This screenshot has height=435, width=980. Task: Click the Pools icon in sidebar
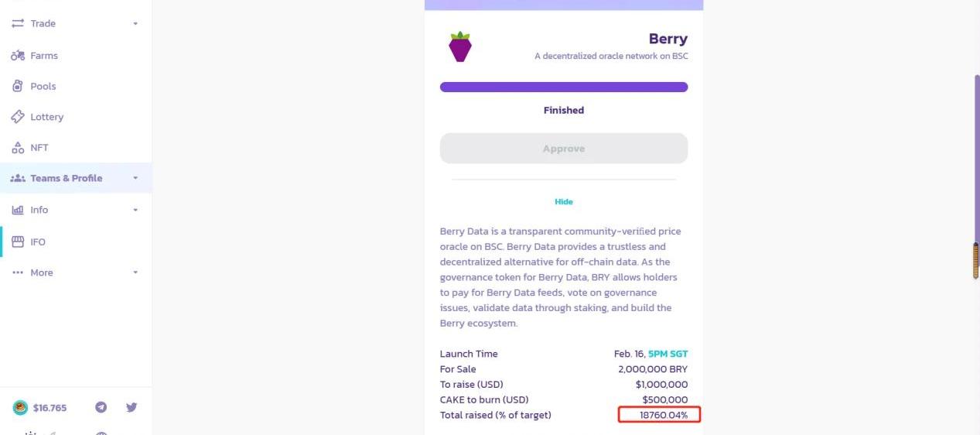18,86
